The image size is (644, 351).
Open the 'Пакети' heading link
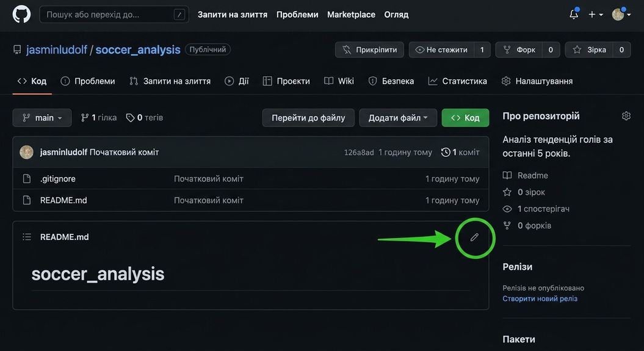pyautogui.click(x=519, y=339)
